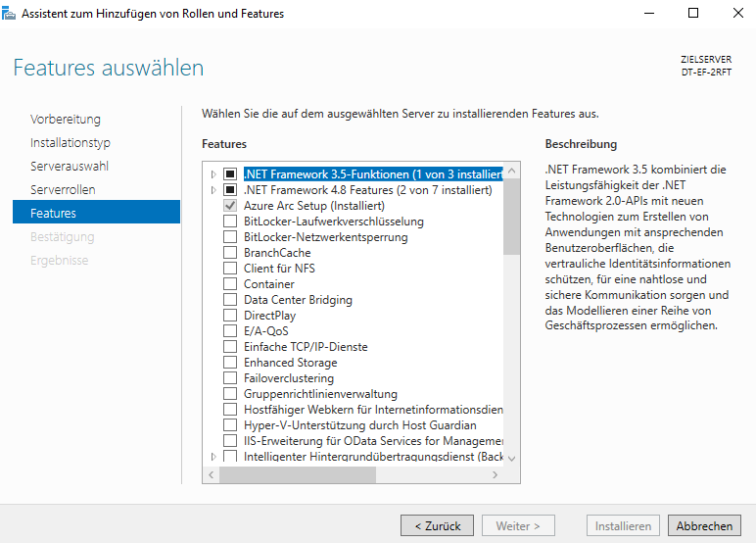Image resolution: width=756 pixels, height=543 pixels.
Task: Click the wizard icon in the title bar
Action: (11, 14)
